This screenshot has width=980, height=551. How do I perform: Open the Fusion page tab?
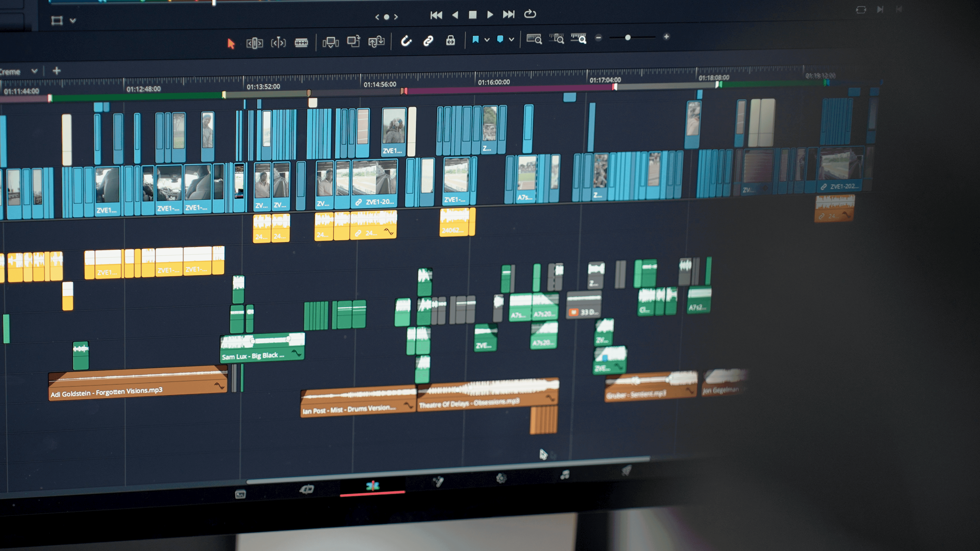438,482
